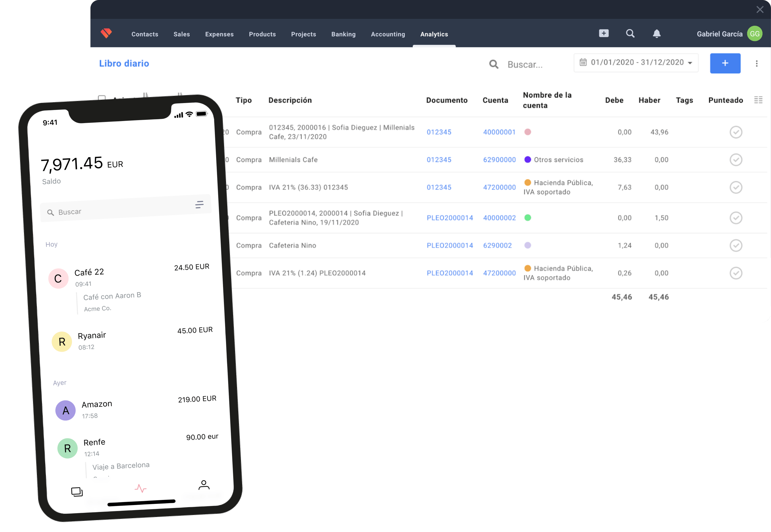Click the purple Otros servicios color dot
Screen dimensions: 771x532
tap(528, 160)
